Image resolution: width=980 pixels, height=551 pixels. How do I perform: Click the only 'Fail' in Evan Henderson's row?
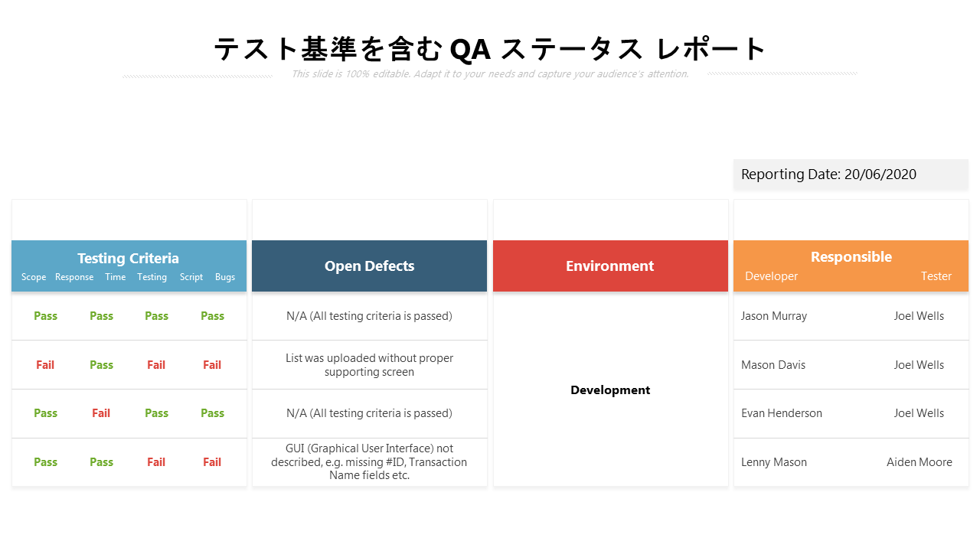click(x=101, y=413)
